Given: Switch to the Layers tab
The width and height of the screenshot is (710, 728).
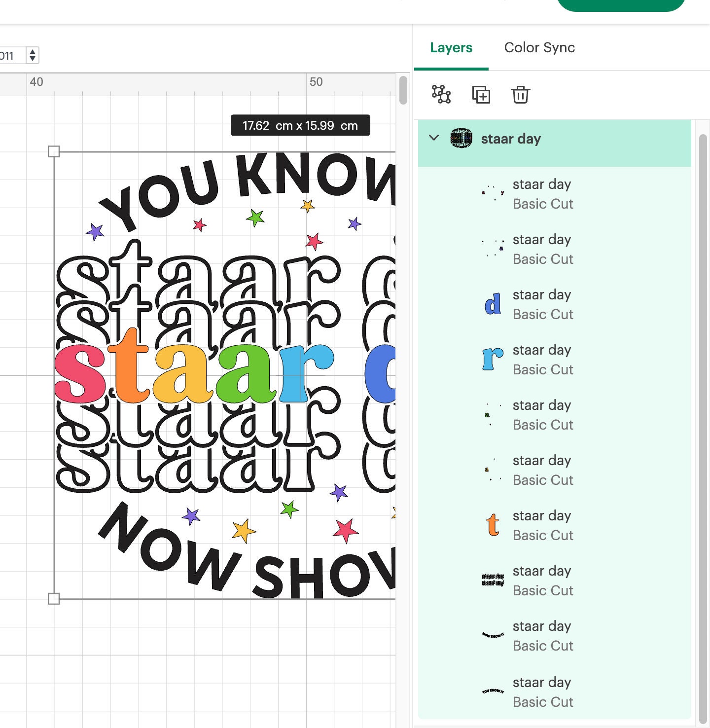Looking at the screenshot, I should point(450,48).
